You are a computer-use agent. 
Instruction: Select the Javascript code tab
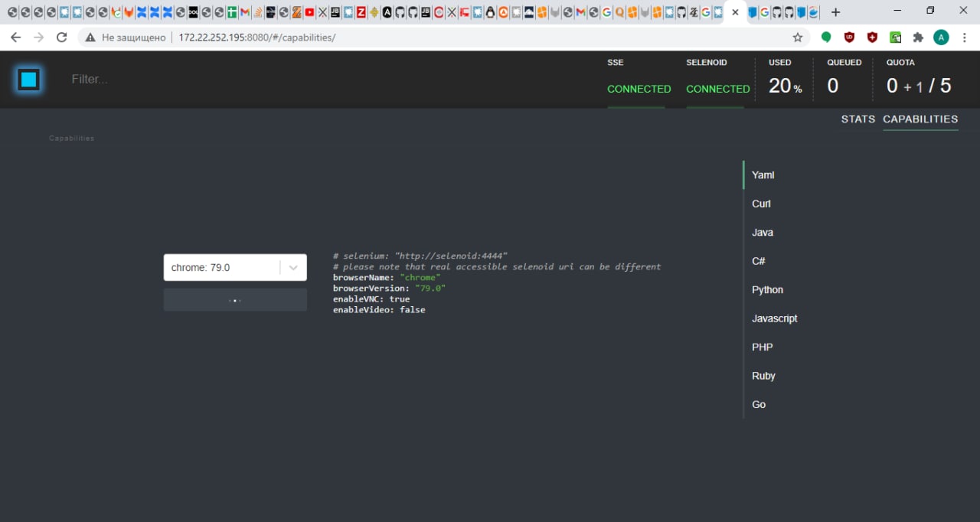[775, 318]
